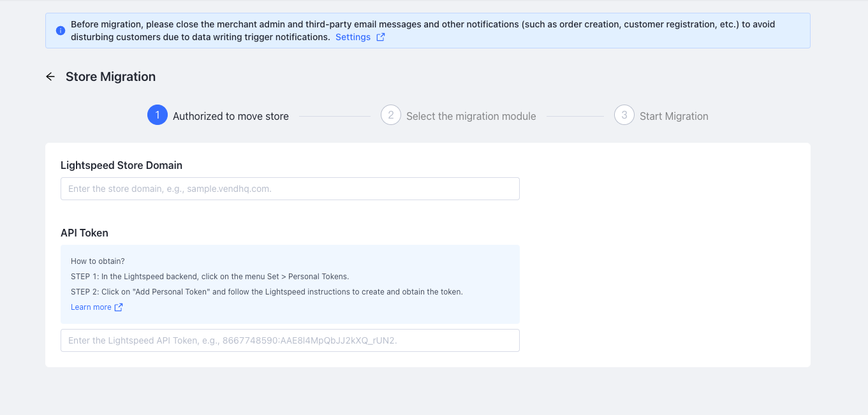Click the "Start Migration" step label
Viewport: 868px width, 415px height.
pyautogui.click(x=673, y=116)
